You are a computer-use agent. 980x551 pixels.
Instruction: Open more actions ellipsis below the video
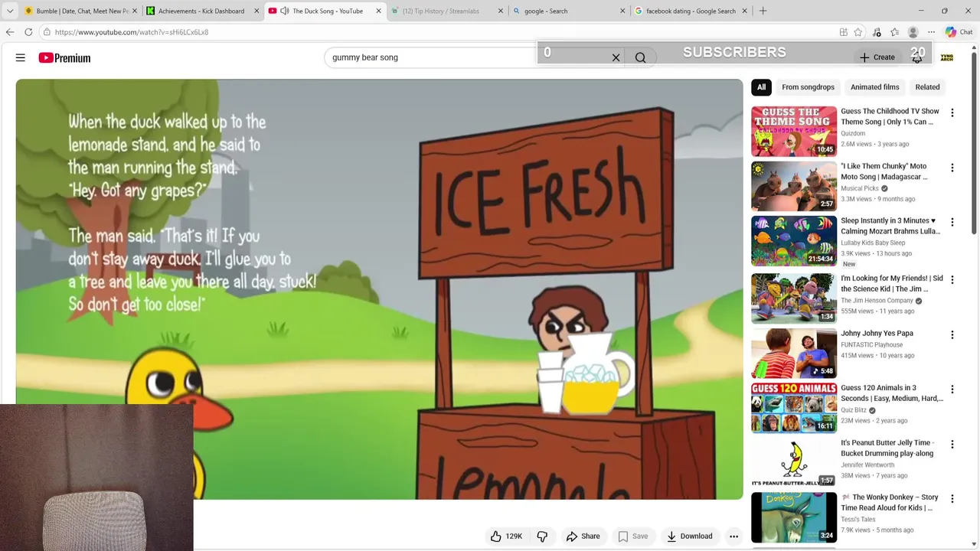[x=733, y=536]
